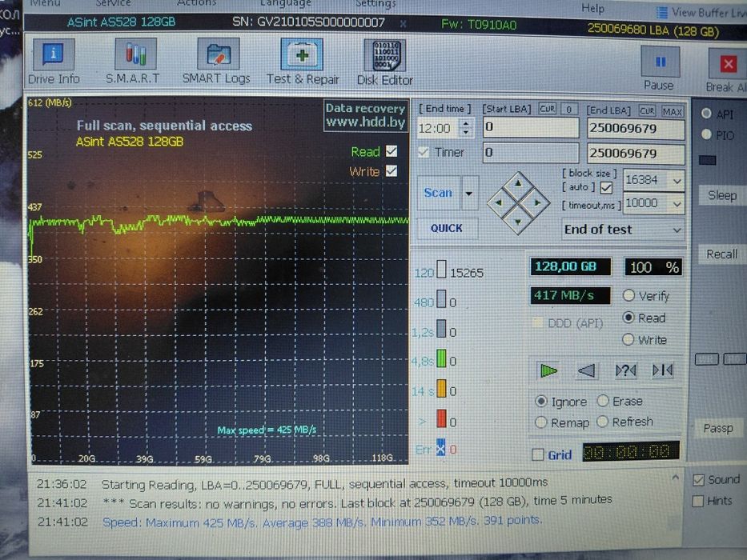Open the Help menu
Viewport: 747px width, 560px height.
click(592, 8)
